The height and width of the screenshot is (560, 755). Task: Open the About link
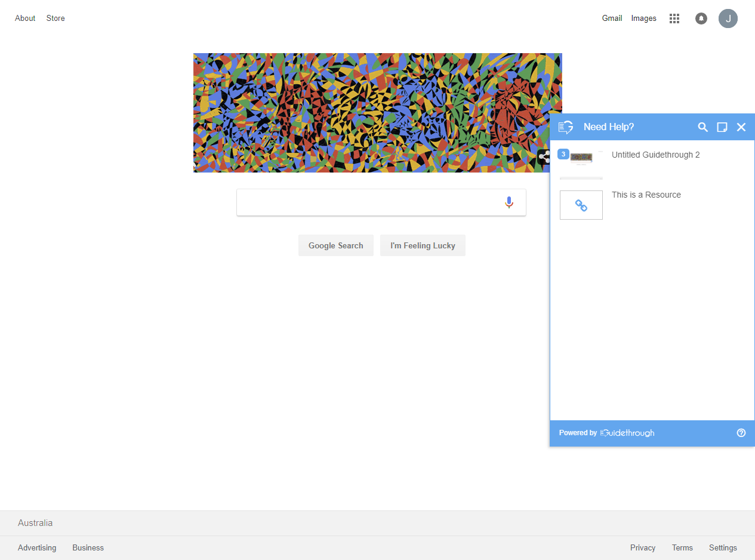25,19
